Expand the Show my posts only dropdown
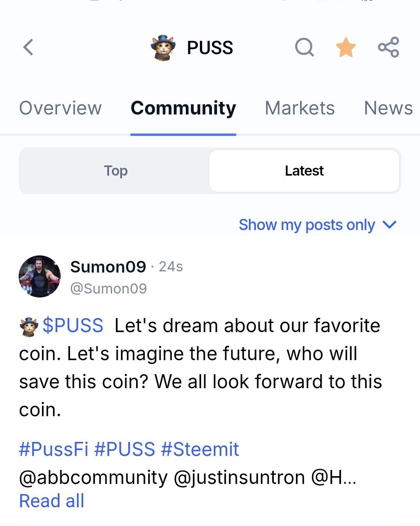 pyautogui.click(x=307, y=225)
